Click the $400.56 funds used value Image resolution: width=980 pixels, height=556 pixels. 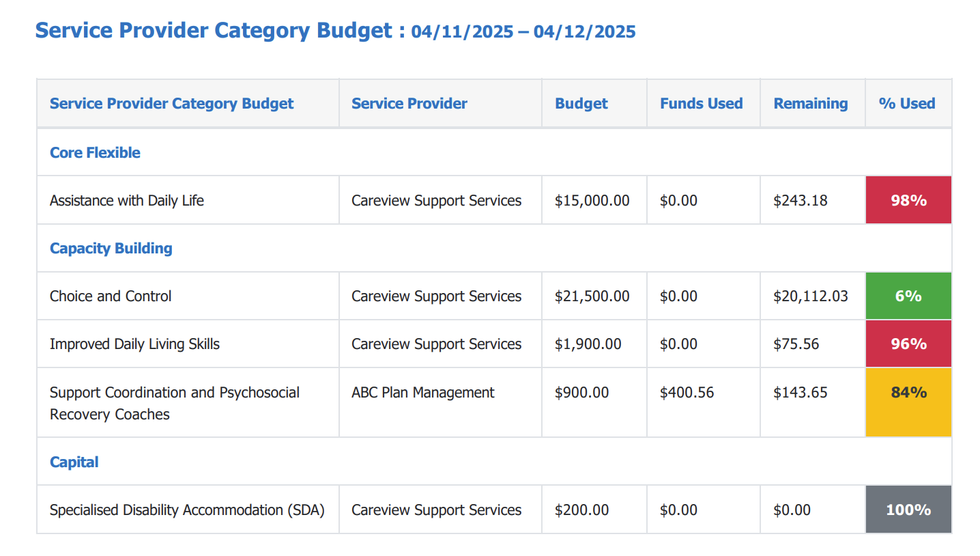(687, 393)
